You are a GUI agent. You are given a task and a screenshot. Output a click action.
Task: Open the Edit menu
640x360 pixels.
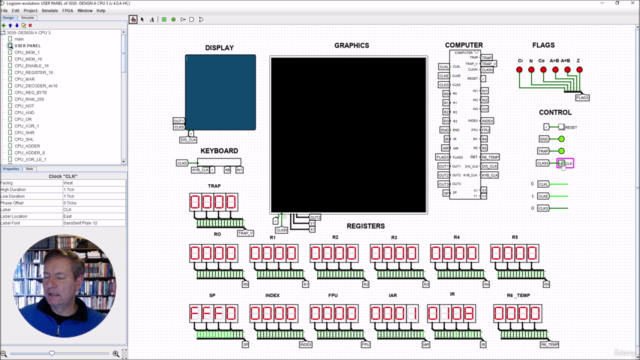[16, 11]
